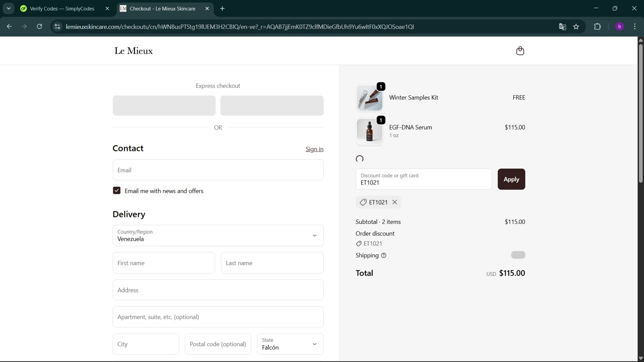Click the shipping help question icon
644x362 pixels.
click(384, 255)
